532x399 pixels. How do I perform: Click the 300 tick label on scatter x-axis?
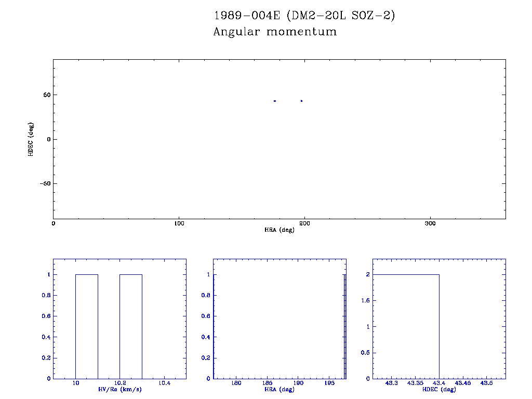coord(430,223)
